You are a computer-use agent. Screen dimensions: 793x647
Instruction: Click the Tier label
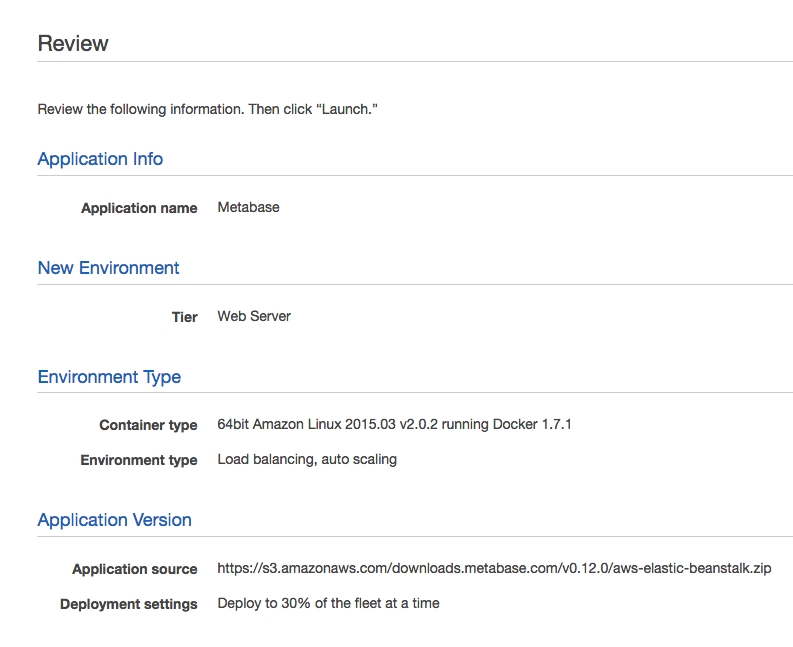coord(185,317)
